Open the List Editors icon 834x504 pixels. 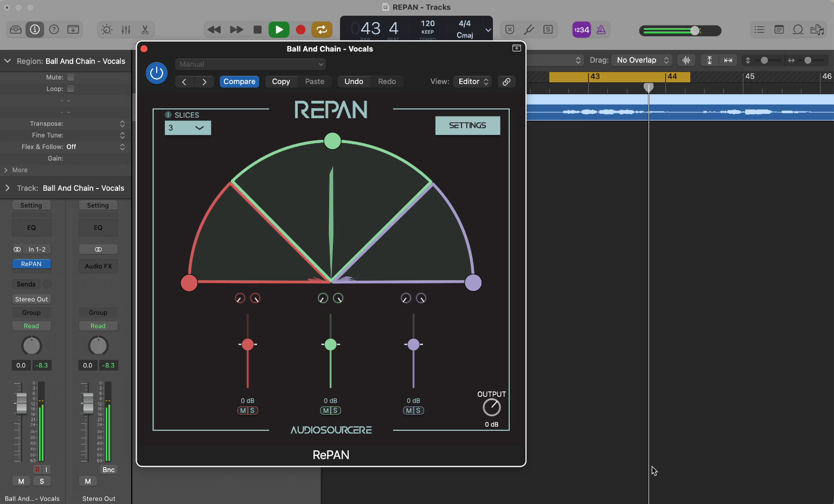tap(759, 29)
